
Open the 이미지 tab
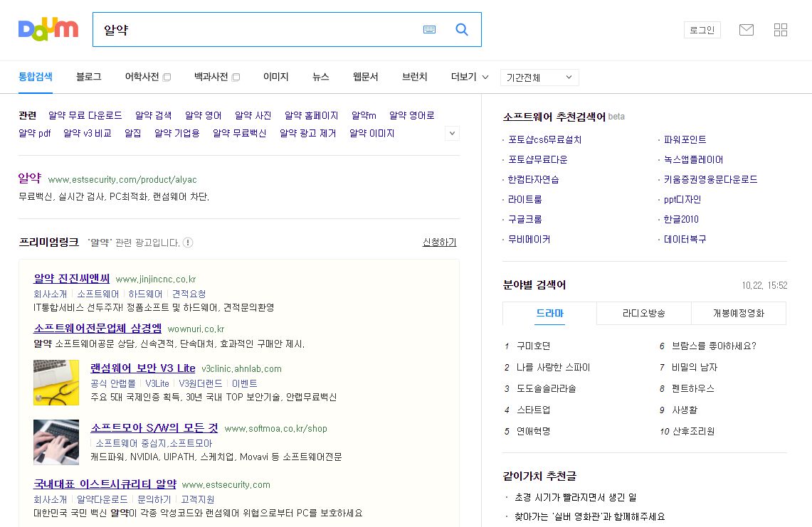tap(275, 77)
